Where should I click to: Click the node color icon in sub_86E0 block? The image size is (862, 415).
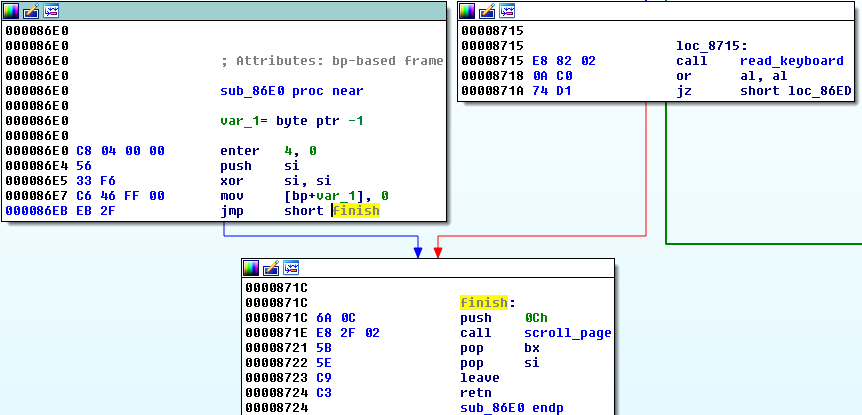pyautogui.click(x=12, y=11)
